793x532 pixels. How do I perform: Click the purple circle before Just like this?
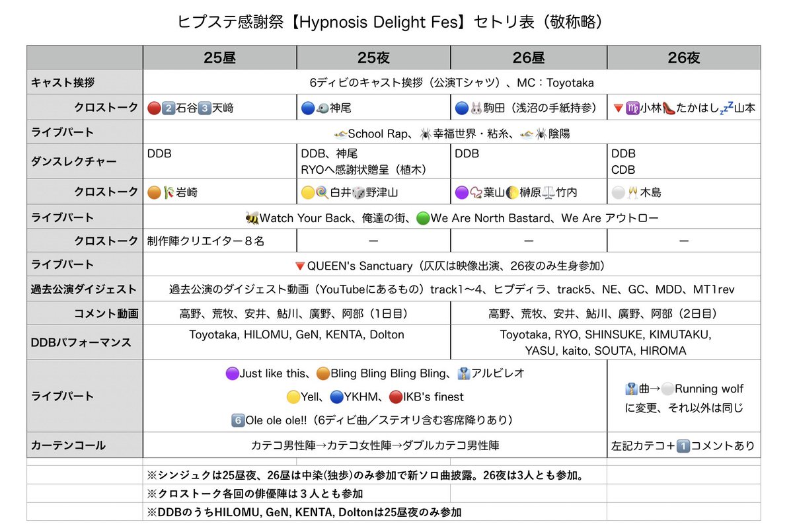click(x=233, y=373)
